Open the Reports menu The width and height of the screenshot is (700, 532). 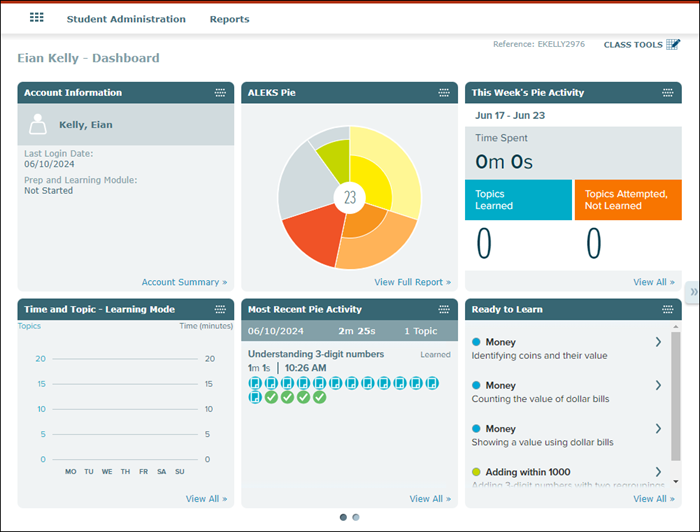coord(229,19)
